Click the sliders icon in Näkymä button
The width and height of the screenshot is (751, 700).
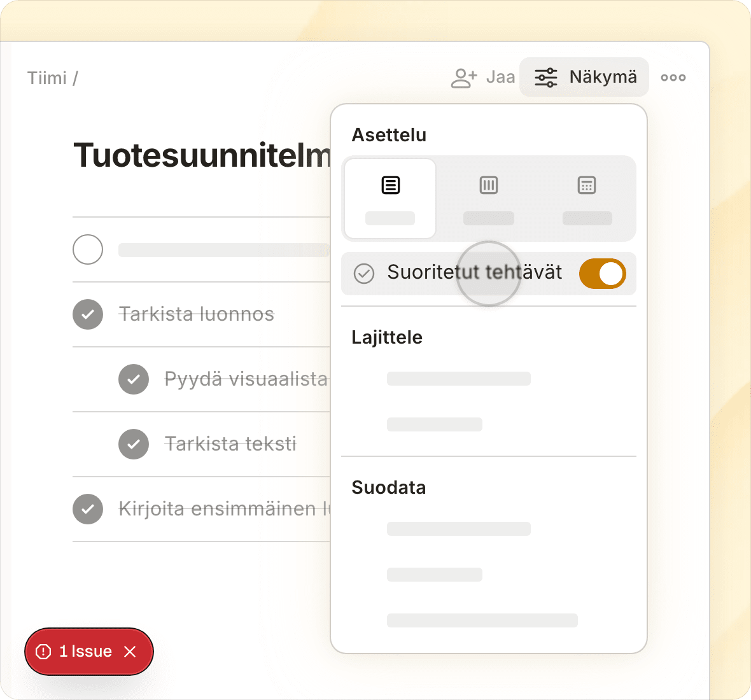tap(545, 78)
